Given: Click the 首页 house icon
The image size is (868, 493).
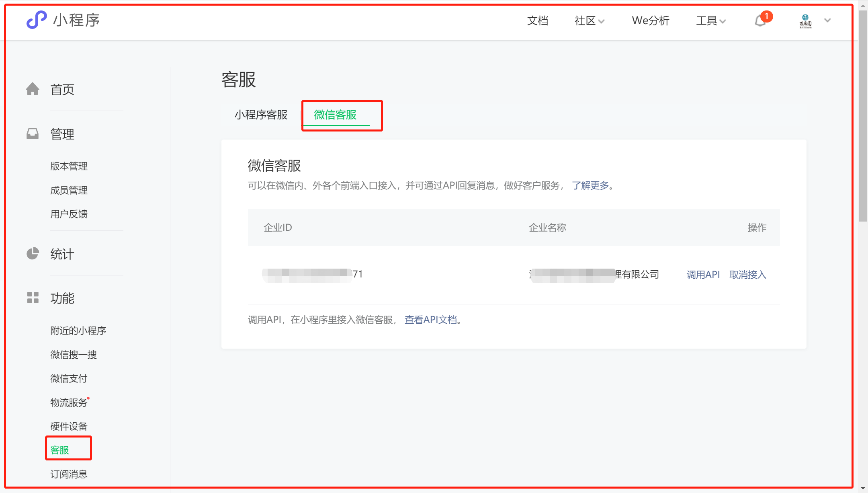Looking at the screenshot, I should [33, 89].
